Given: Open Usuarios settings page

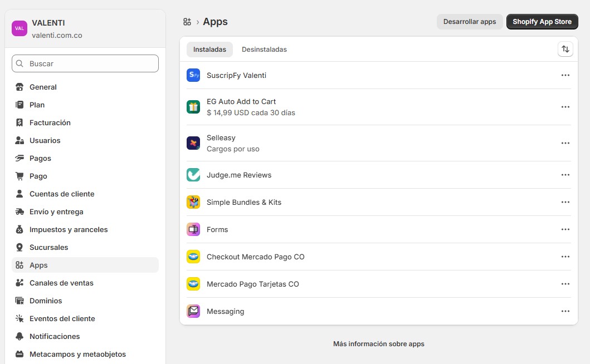Looking at the screenshot, I should tap(85, 140).
